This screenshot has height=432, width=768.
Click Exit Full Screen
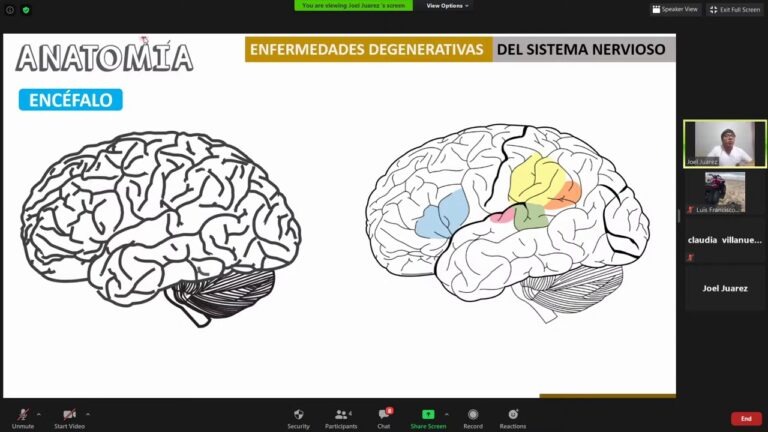coord(735,9)
